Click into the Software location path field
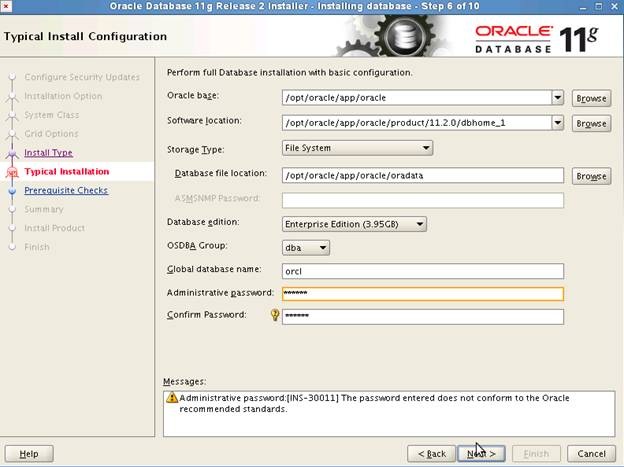 pos(417,123)
